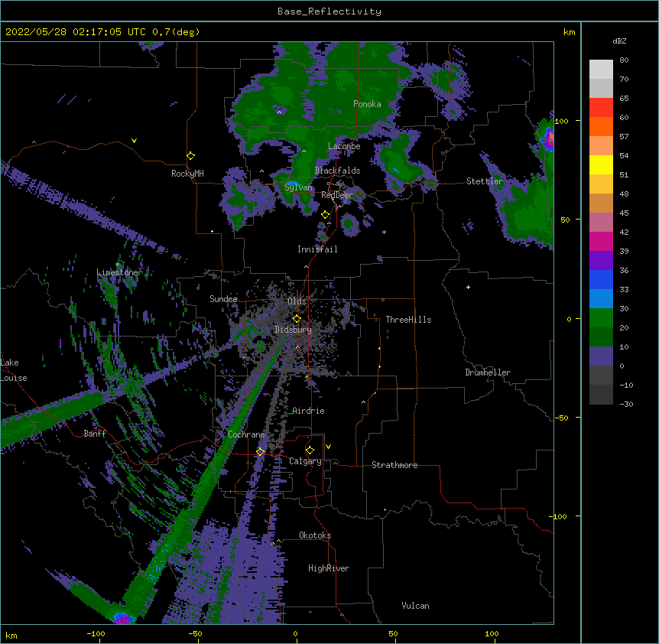Click the -50 tick on the right km axis
Screen dimensions: 659x644
[x=561, y=418]
